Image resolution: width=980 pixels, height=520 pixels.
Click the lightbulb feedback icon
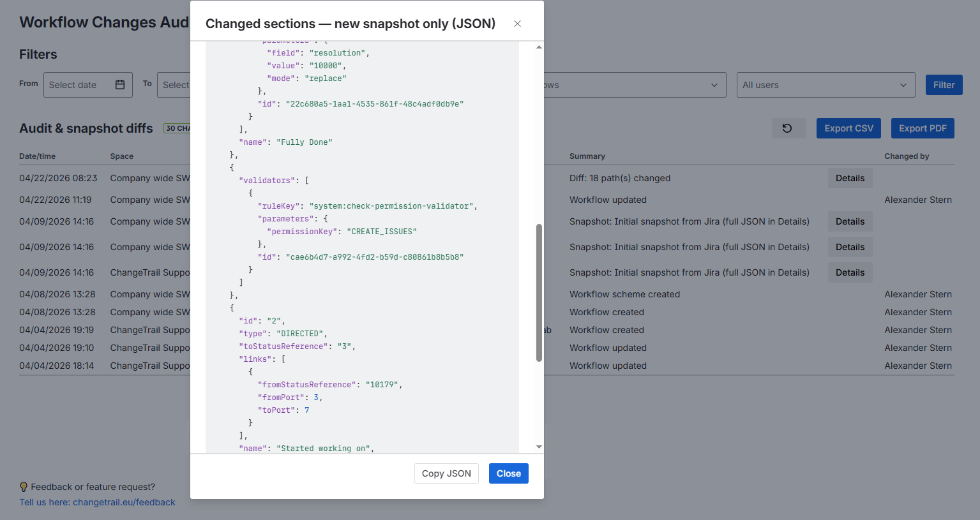[x=24, y=487]
